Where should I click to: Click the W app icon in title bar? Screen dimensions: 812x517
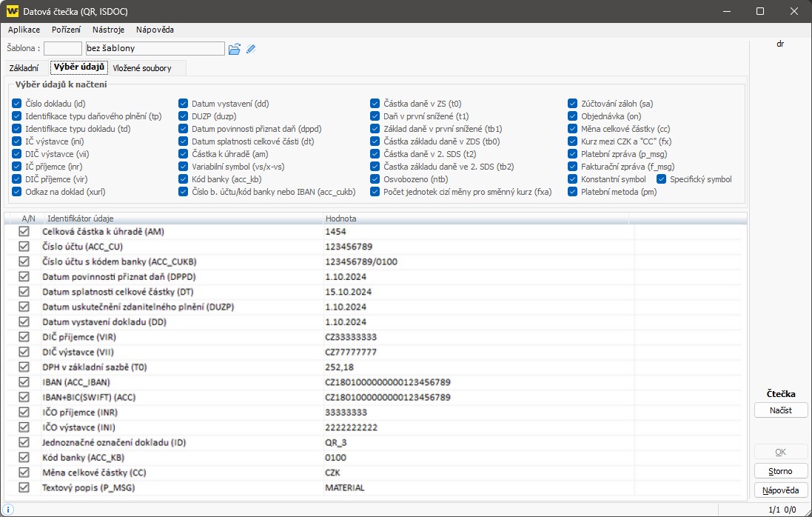pos(12,11)
